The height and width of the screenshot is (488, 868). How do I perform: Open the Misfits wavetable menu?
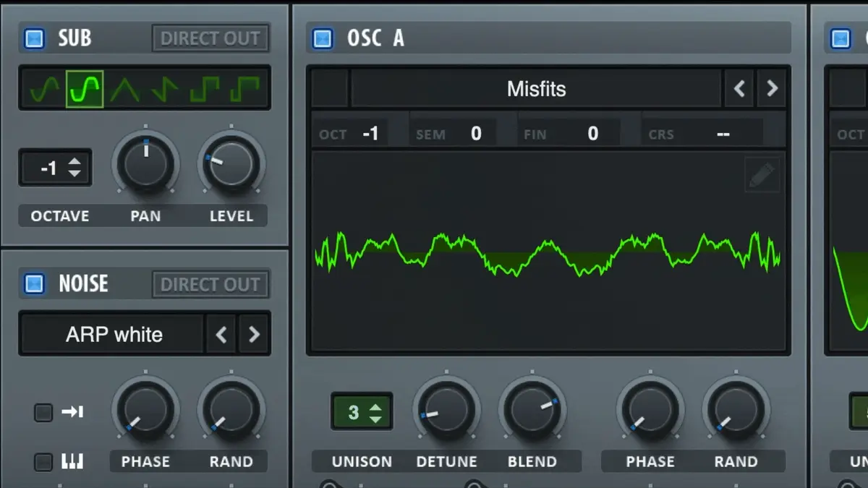(537, 89)
